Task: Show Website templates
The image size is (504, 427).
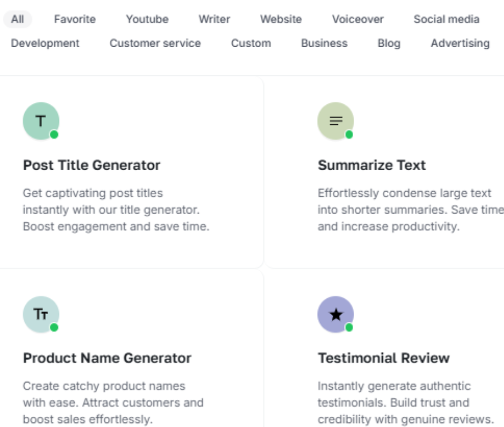Action: click(281, 19)
